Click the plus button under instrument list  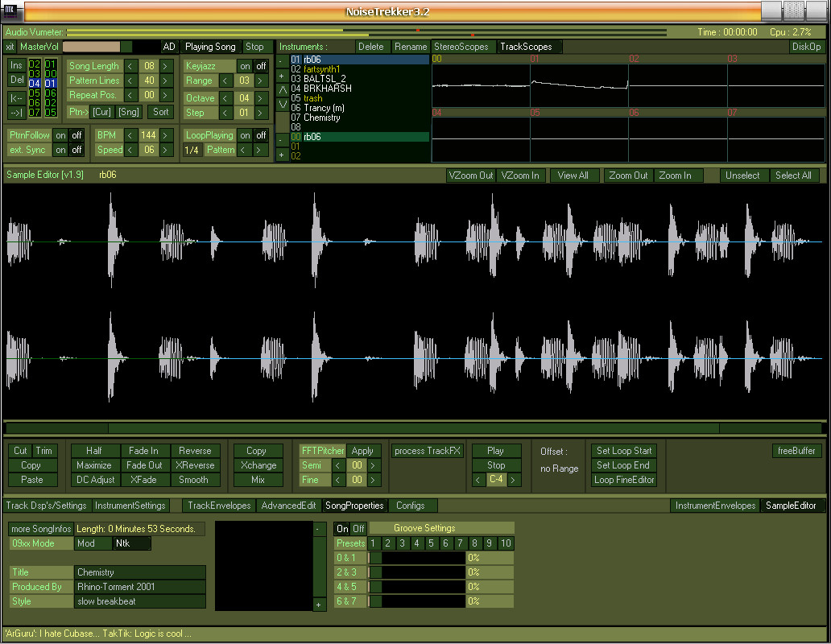point(281,155)
